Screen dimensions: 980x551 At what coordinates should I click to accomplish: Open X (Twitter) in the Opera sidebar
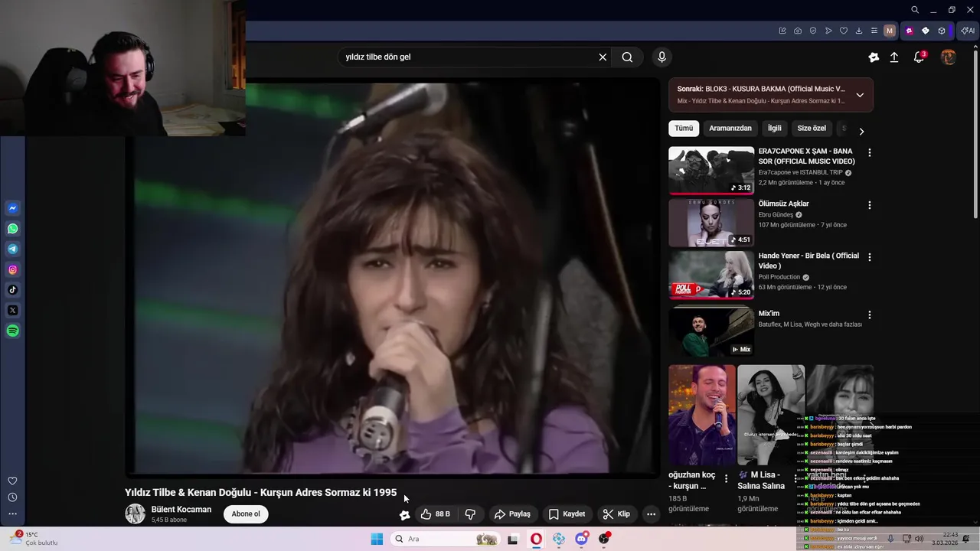tap(13, 311)
